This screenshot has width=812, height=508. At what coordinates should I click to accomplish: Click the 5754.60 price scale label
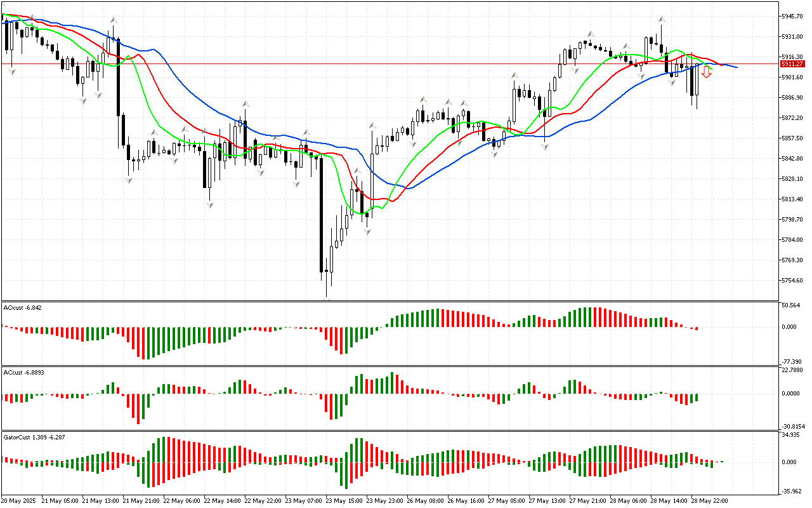click(x=792, y=280)
